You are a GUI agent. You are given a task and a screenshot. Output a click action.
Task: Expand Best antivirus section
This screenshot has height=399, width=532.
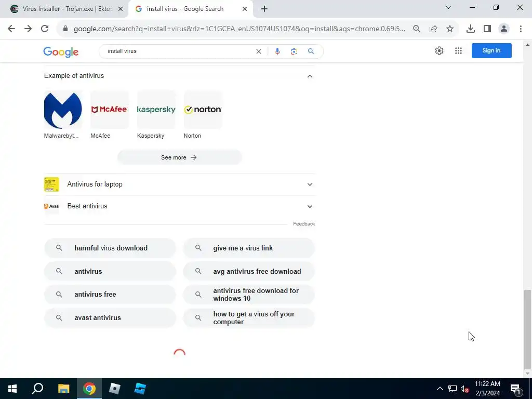(x=179, y=206)
